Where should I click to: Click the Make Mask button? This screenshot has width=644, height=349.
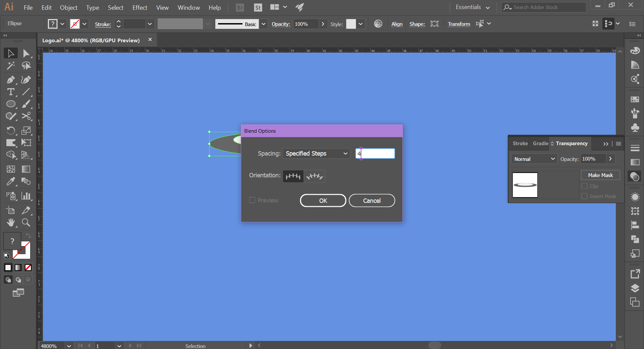coord(600,175)
